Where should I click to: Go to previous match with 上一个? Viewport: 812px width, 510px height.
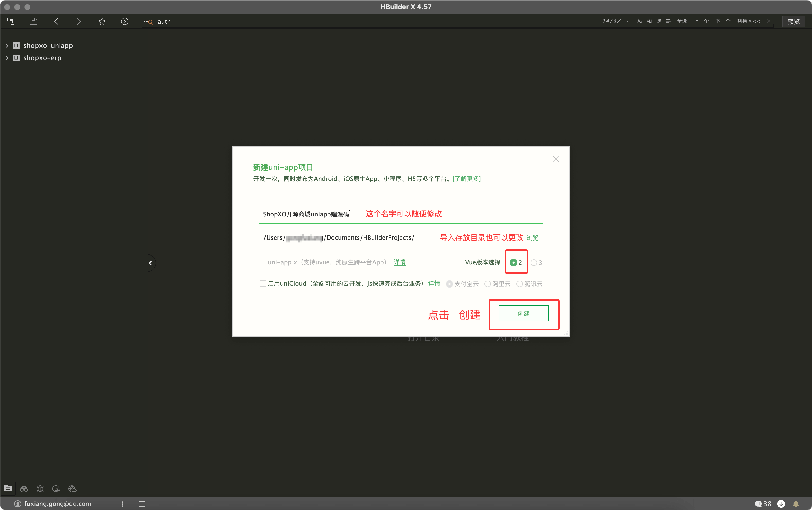pyautogui.click(x=701, y=21)
